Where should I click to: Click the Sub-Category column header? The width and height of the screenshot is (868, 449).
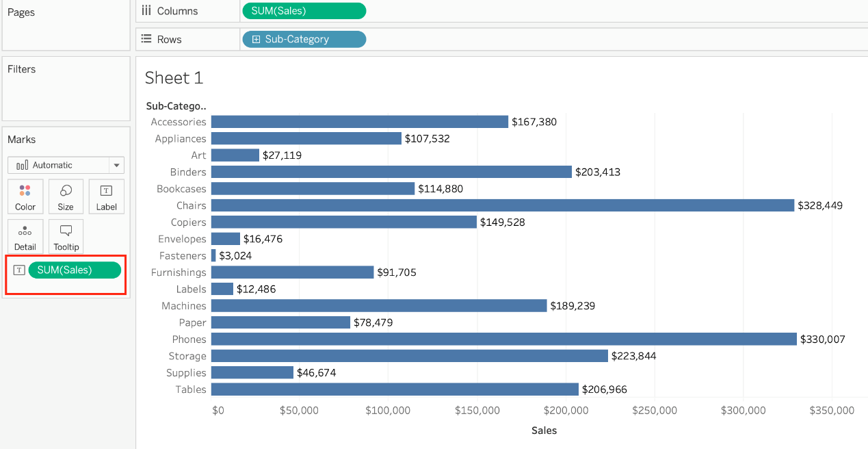176,106
